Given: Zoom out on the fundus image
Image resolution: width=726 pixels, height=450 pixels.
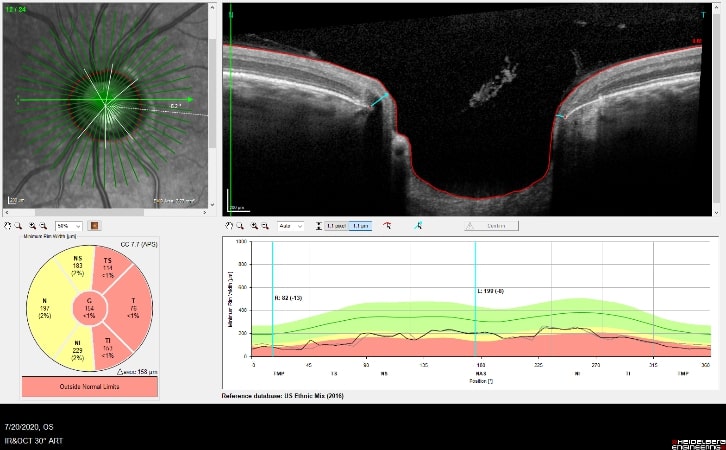Looking at the screenshot, I should point(43,226).
